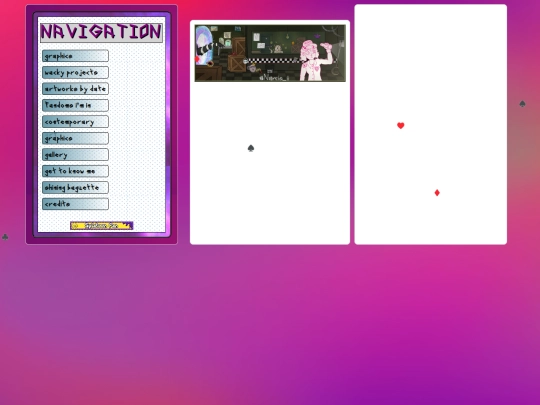Open the wacky projects page
540x405 pixels.
[x=75, y=72]
